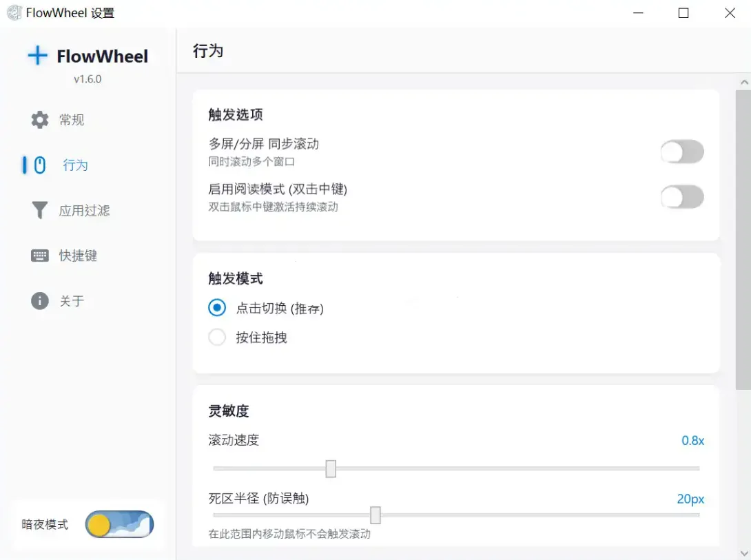Viewport: 751px width, 560px height.
Task: Click the 滚动速度 slider handle
Action: (x=331, y=468)
